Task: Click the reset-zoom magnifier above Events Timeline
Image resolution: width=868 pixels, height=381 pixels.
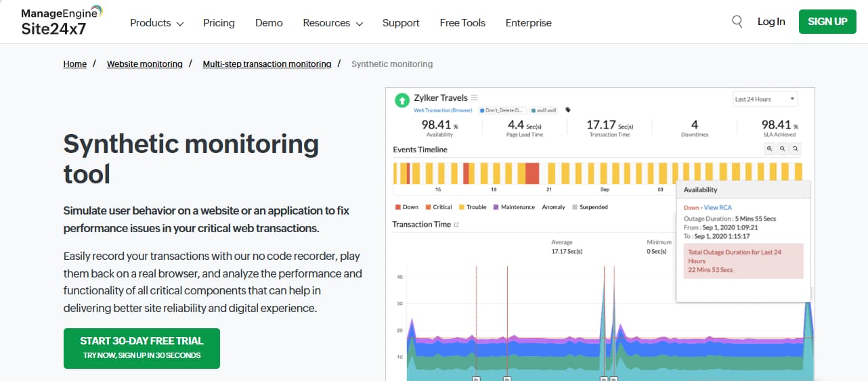Action: tap(796, 150)
